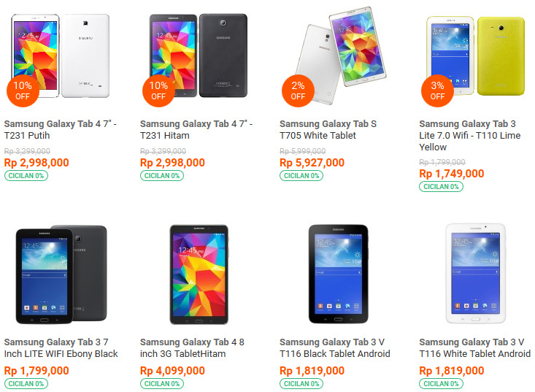Click the 10% OFF badge on T231 Hitam
Screen dimensions: 535x392
coord(158,91)
